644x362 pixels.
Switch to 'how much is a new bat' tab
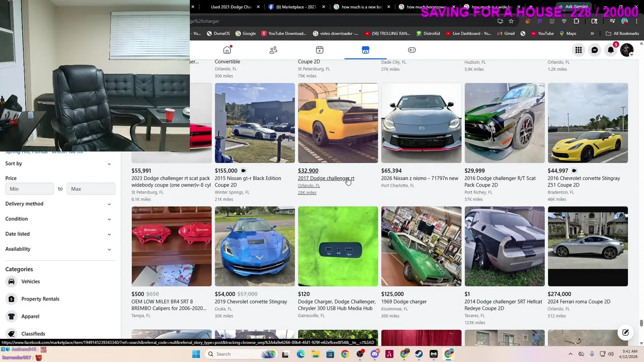361,7
